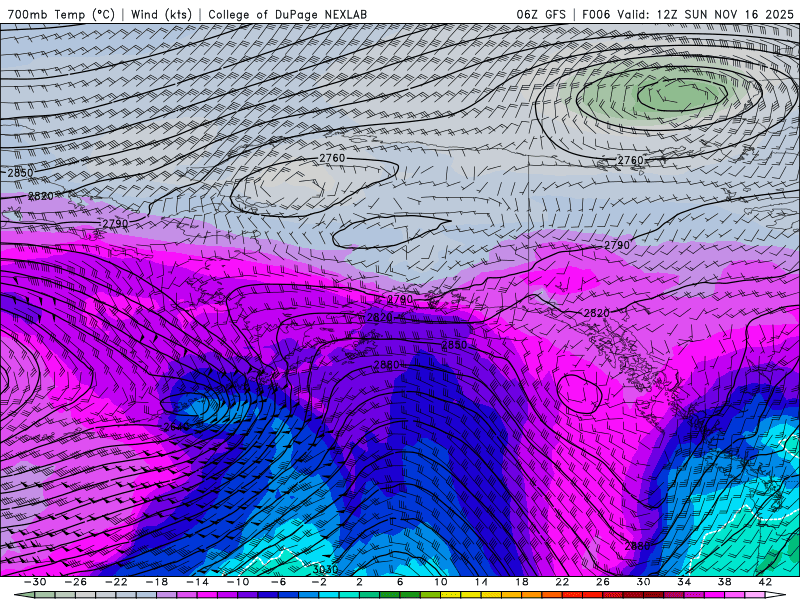Click the 'Wind (kts)' header label
Image resolution: width=800 pixels, height=600 pixels.
pos(161,14)
